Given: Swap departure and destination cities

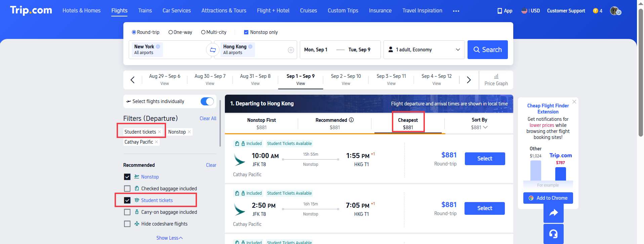Looking at the screenshot, I should [213, 50].
